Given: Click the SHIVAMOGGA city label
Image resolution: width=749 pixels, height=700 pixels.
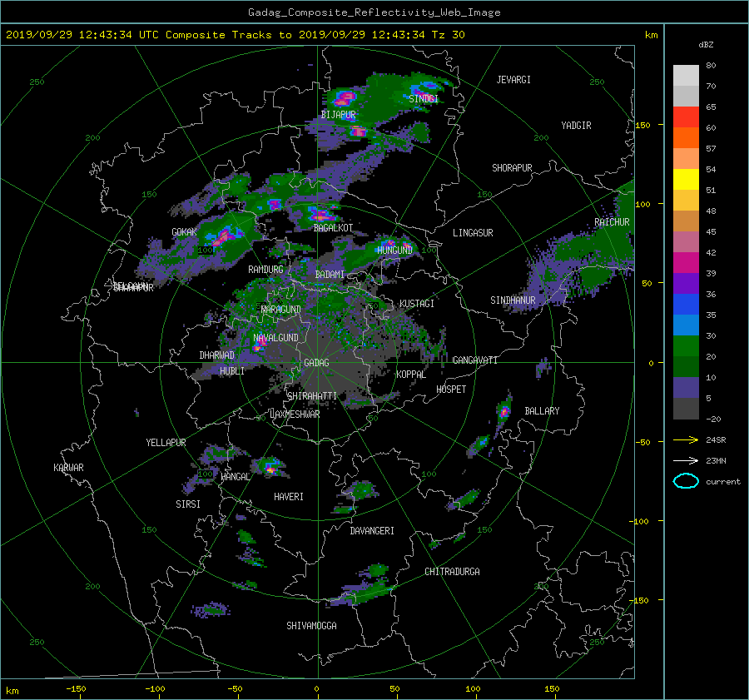Looking at the screenshot, I should click(x=311, y=625).
